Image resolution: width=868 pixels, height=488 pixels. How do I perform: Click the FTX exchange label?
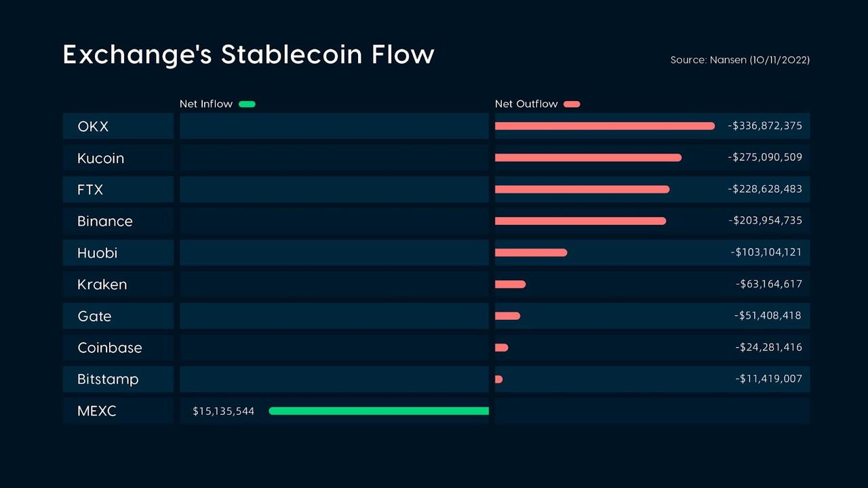(90, 190)
